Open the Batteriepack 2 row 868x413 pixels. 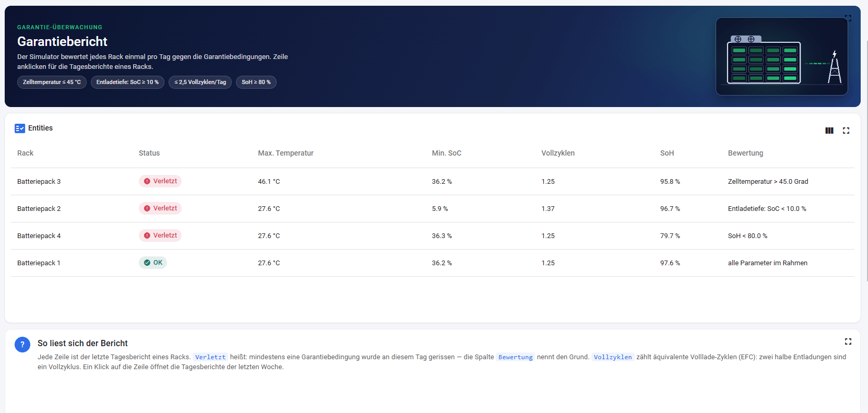pos(432,209)
